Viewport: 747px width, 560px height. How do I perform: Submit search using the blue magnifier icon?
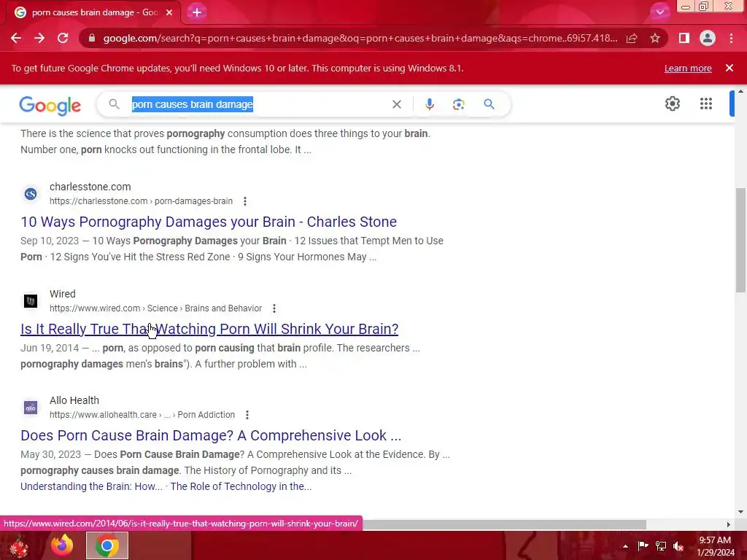[x=489, y=104]
